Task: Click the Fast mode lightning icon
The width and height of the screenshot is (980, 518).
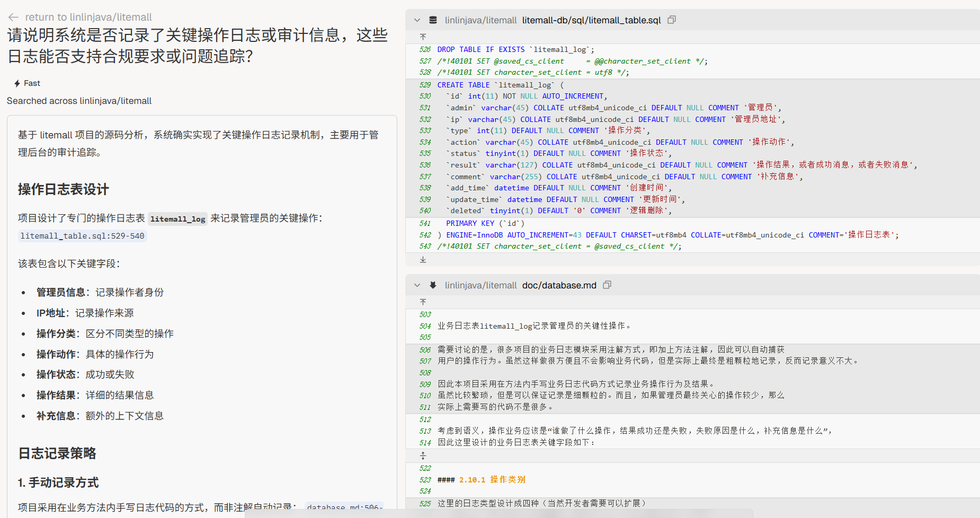Action: click(x=17, y=83)
